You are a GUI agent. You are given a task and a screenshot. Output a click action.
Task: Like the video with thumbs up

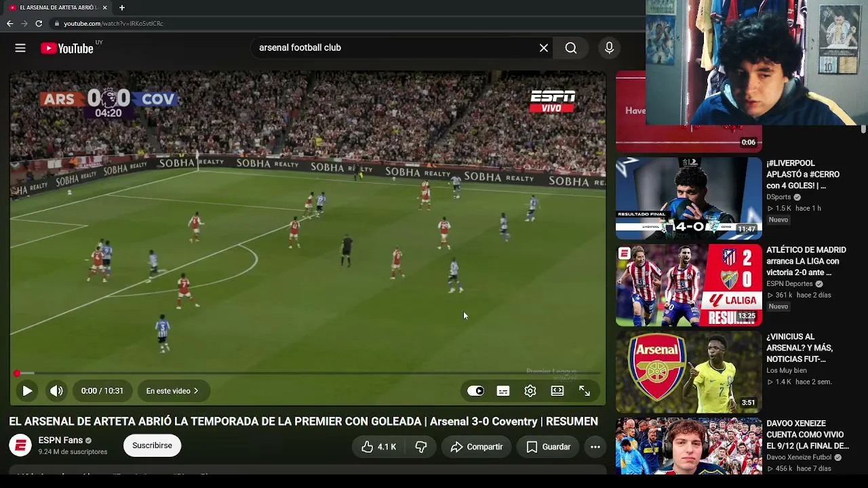[378, 447]
